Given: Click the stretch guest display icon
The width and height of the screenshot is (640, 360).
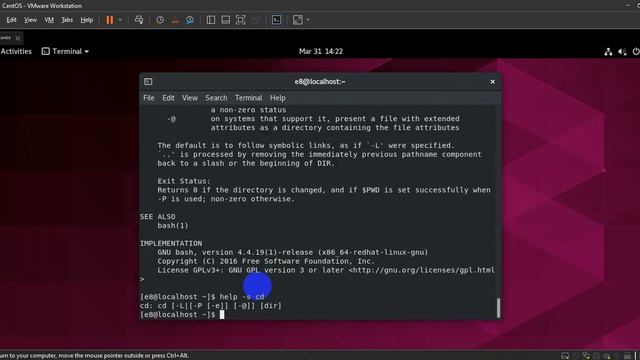Looking at the screenshot, I should point(298,20).
